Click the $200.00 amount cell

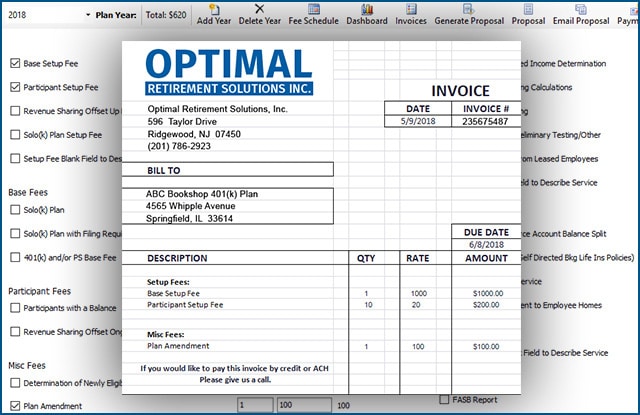click(x=488, y=305)
